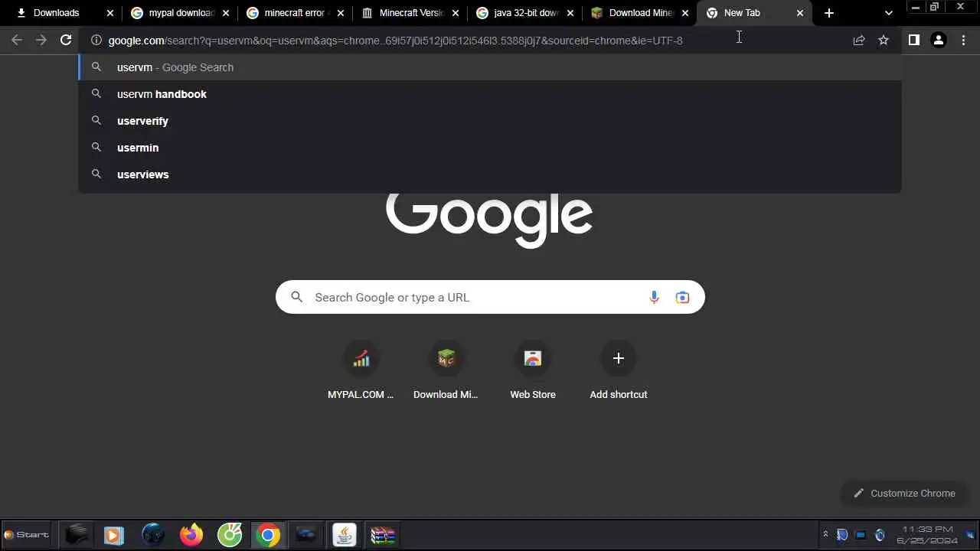Viewport: 980px width, 551px height.
Task: Select the 'uservm handbook' suggestion
Action: click(490, 94)
